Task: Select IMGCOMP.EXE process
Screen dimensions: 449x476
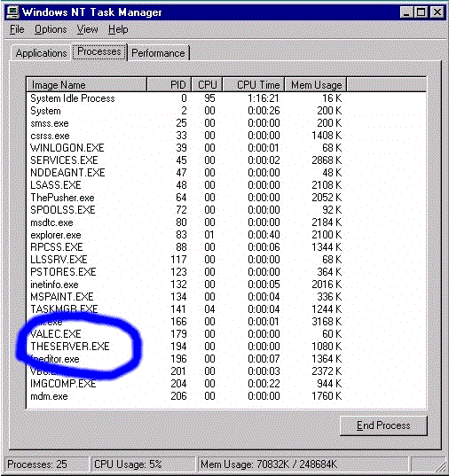Action: tap(186, 384)
